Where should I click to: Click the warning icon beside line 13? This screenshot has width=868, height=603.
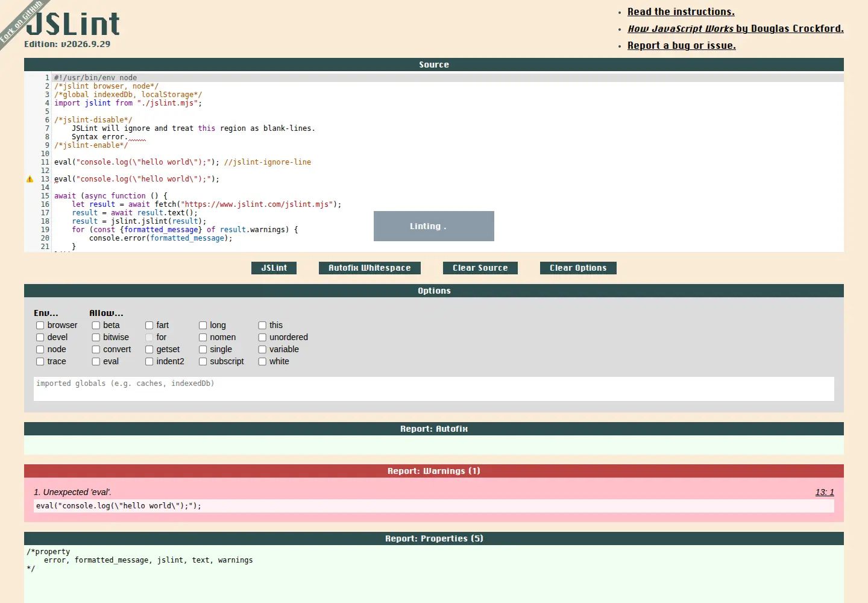30,179
